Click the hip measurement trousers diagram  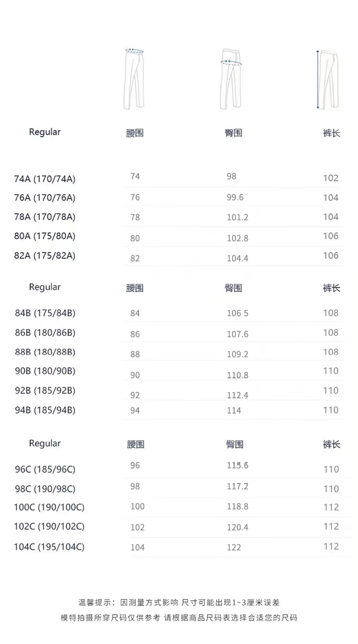(231, 79)
